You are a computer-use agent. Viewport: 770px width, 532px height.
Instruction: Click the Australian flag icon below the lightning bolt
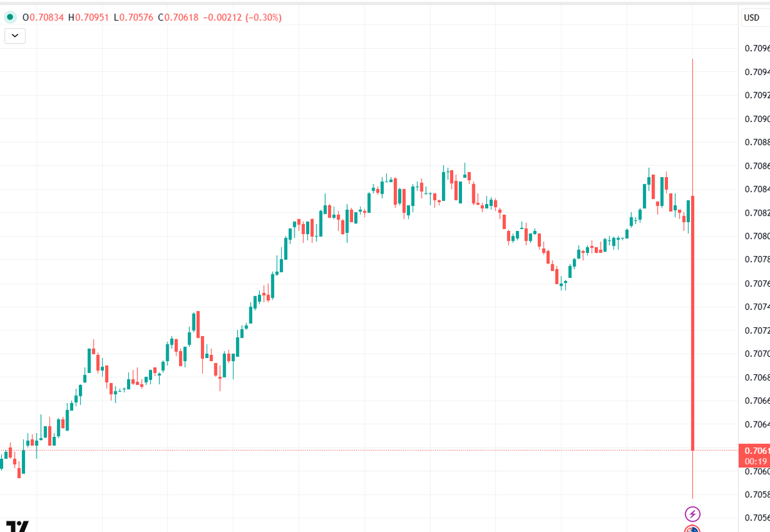coord(693,529)
